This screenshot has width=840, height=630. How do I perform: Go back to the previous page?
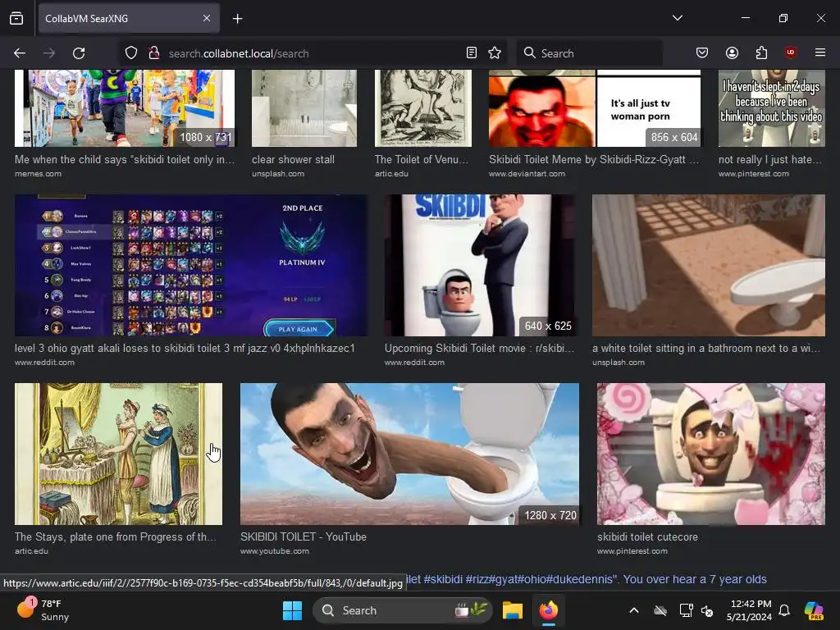[20, 53]
